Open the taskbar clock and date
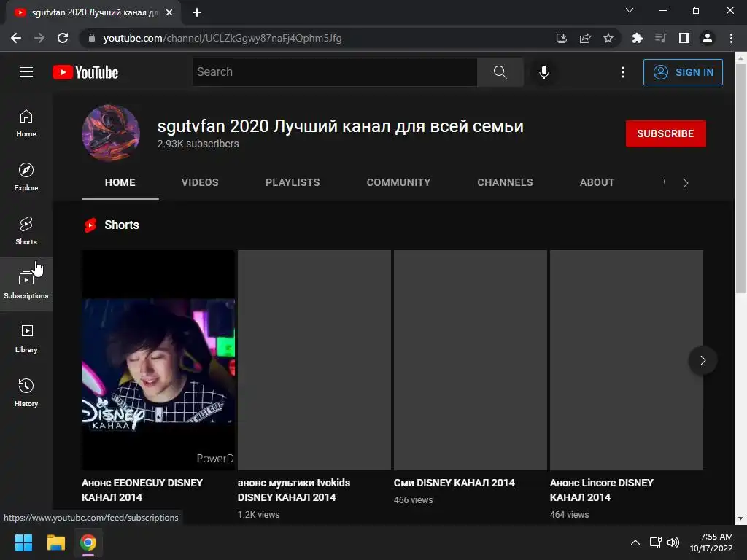This screenshot has height=560, width=747. click(x=711, y=542)
